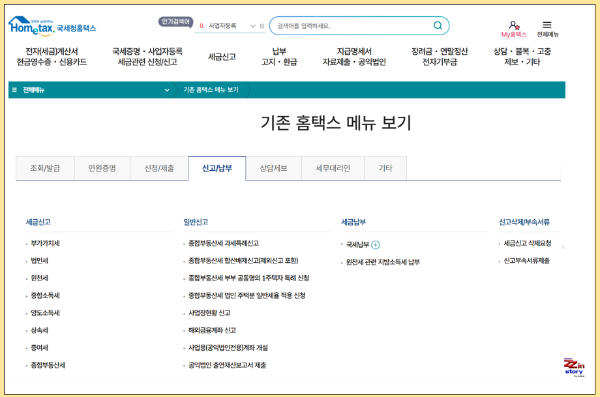The image size is (600, 397).
Task: Open 장려금·연말정산 전자기부금 menu
Action: 439,57
